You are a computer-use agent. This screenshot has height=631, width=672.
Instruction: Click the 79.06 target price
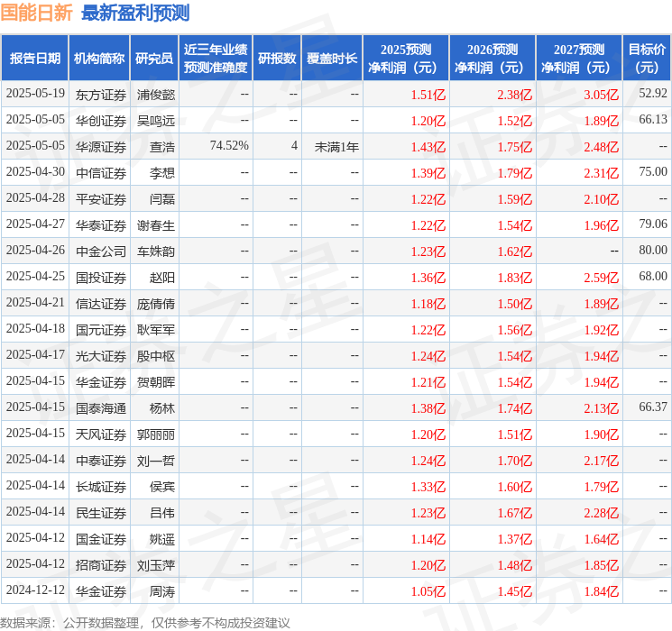click(x=653, y=224)
